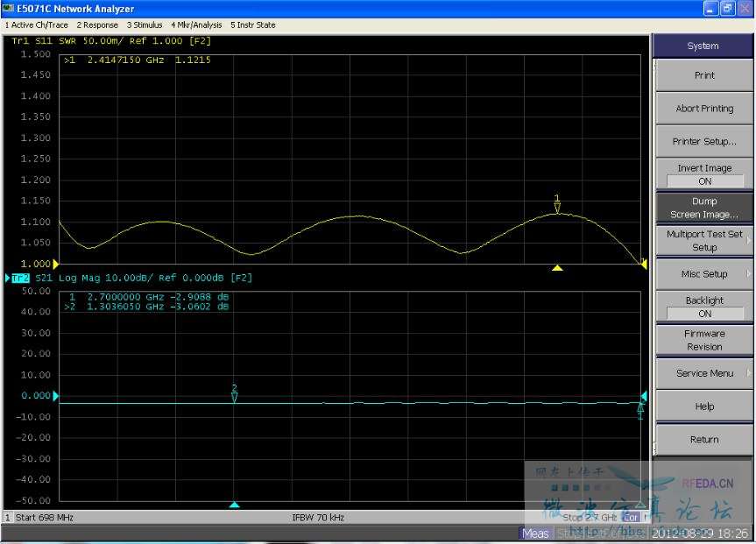Click the Tr1 S11 SWR trace title

coord(111,41)
